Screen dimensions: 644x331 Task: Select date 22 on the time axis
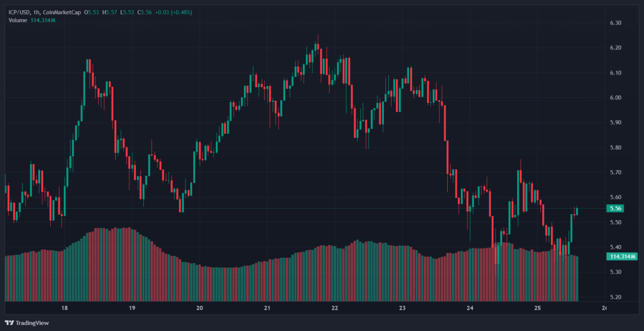(335, 308)
